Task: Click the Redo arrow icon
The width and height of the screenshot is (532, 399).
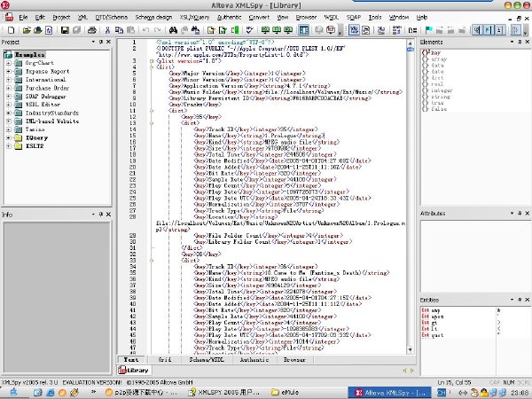Action: tap(158, 30)
